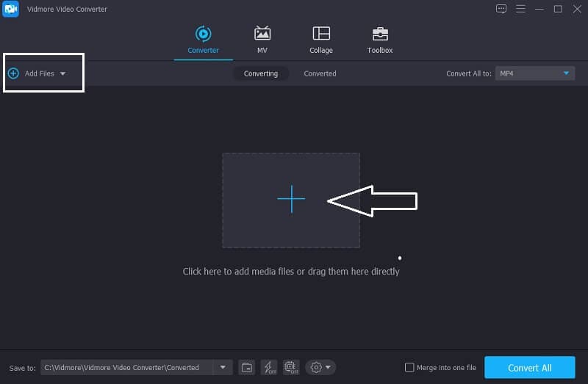The image size is (588, 384).
Task: Enable Merge into one file checkbox
Action: [409, 367]
